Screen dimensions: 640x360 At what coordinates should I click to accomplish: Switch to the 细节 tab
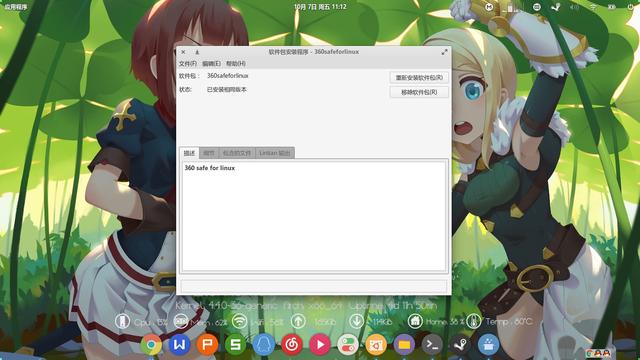209,153
